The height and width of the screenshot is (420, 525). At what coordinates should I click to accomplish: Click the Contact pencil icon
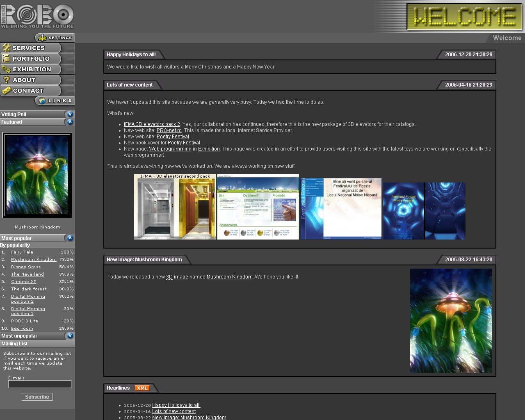[x=6, y=91]
